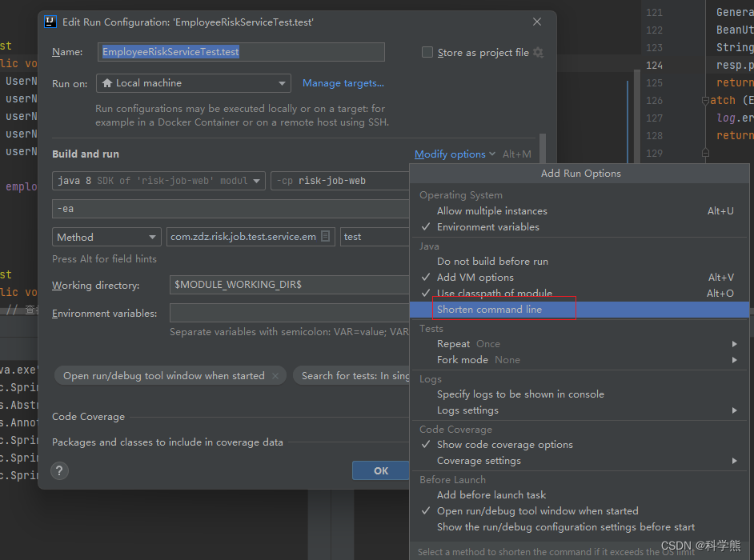
Task: Click the IntelliJ logo in dialog title
Action: tap(50, 22)
